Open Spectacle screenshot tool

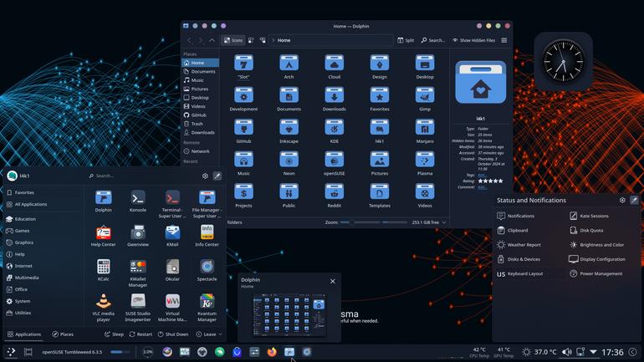point(207,270)
